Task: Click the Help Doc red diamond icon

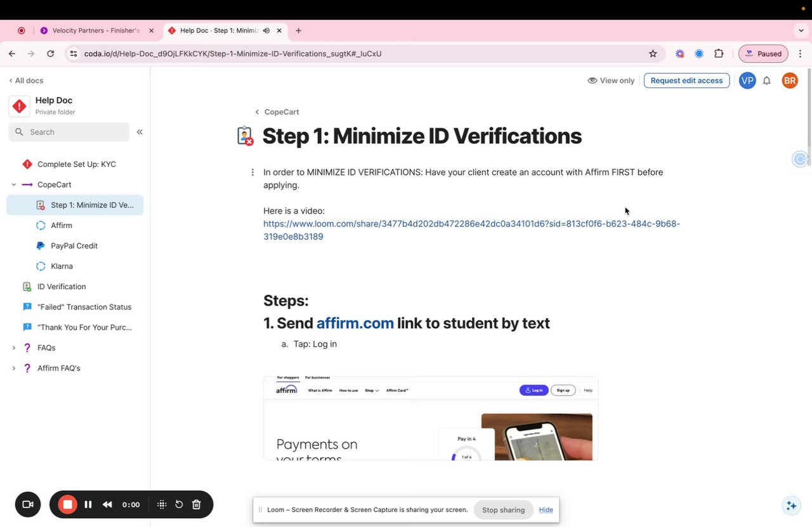Action: (20, 107)
